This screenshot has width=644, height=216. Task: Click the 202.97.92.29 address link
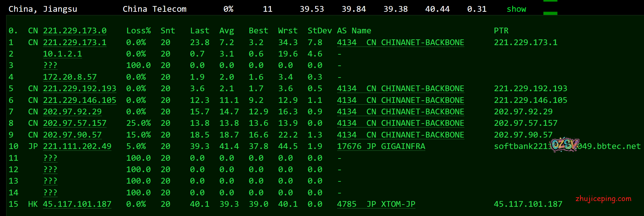click(x=72, y=112)
